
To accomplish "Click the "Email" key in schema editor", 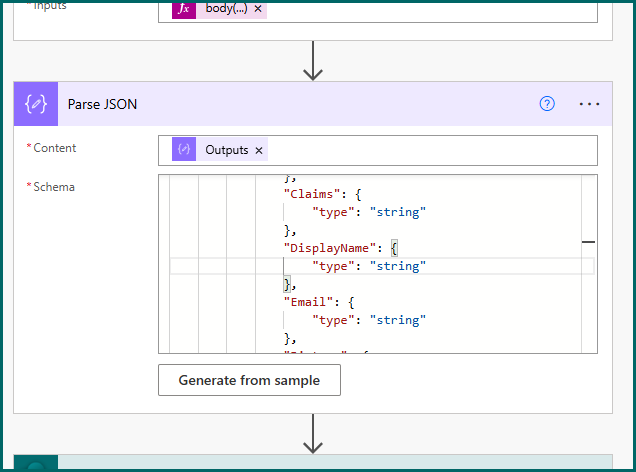I will [x=308, y=302].
